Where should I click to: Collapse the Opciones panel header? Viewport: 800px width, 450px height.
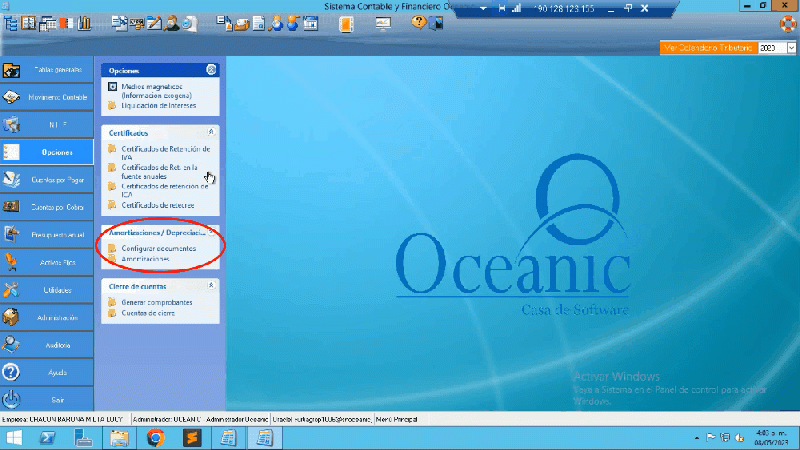211,70
